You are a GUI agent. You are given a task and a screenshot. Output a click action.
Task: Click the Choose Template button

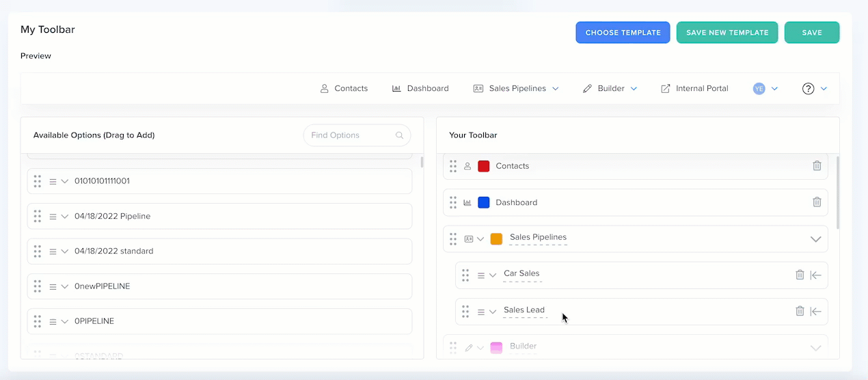pyautogui.click(x=623, y=33)
